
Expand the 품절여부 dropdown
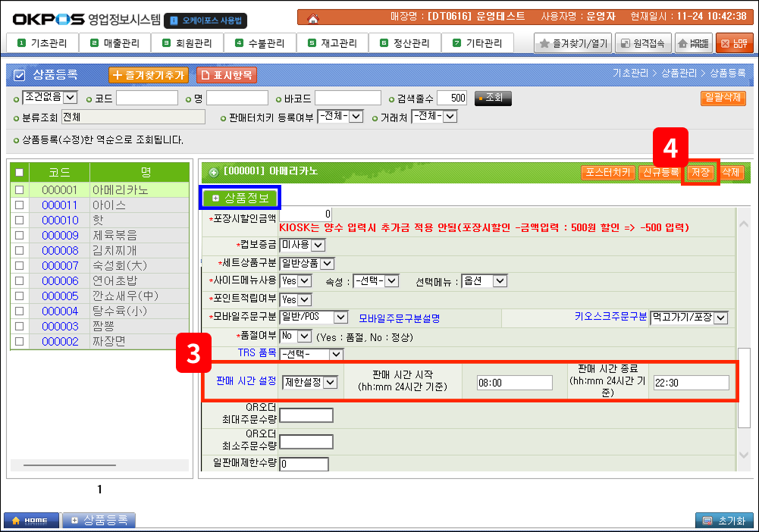click(x=296, y=336)
